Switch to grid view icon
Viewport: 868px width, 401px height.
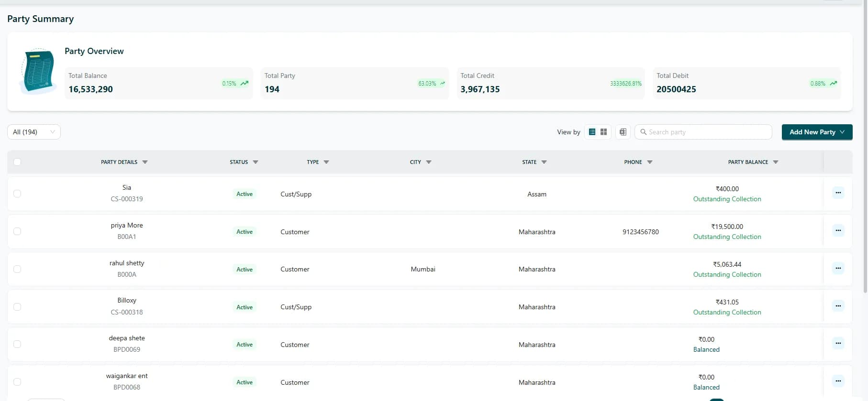pos(604,132)
